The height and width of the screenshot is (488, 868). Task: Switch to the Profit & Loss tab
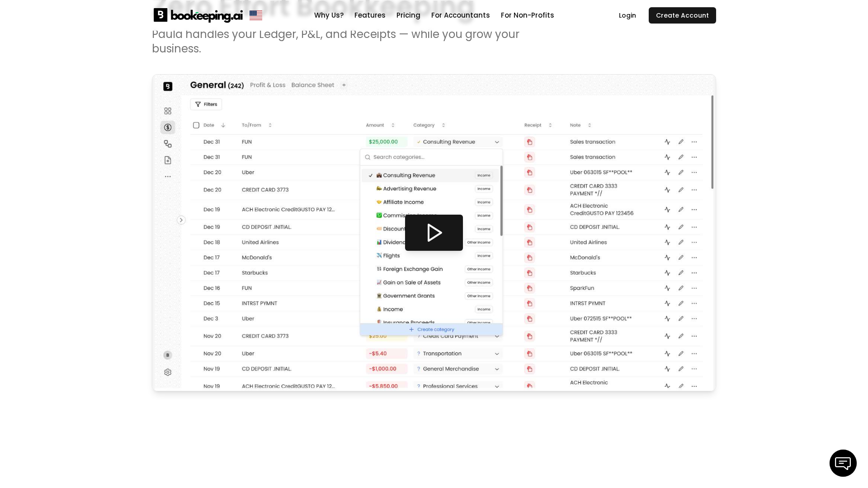pyautogui.click(x=268, y=85)
